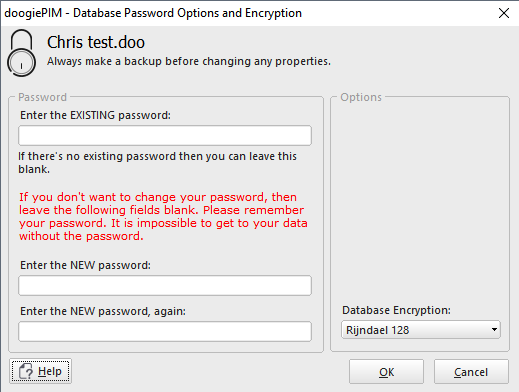Click the Options group box label
Image resolution: width=519 pixels, height=392 pixels.
point(361,97)
